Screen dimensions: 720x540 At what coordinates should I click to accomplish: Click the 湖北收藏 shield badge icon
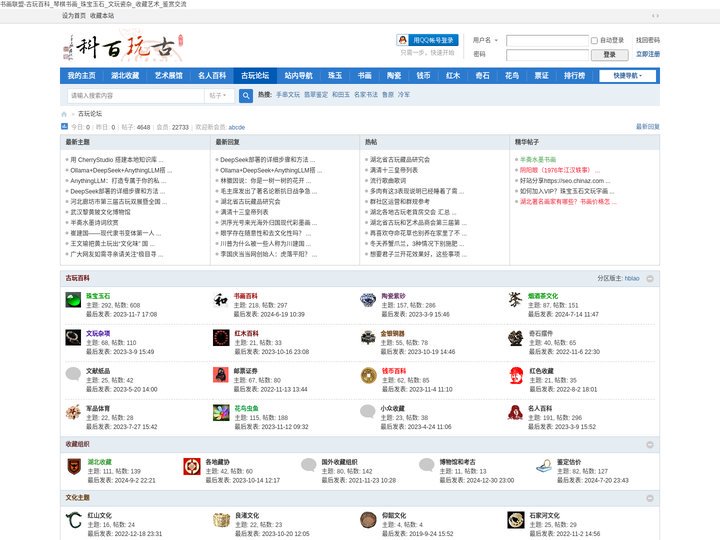[74, 466]
